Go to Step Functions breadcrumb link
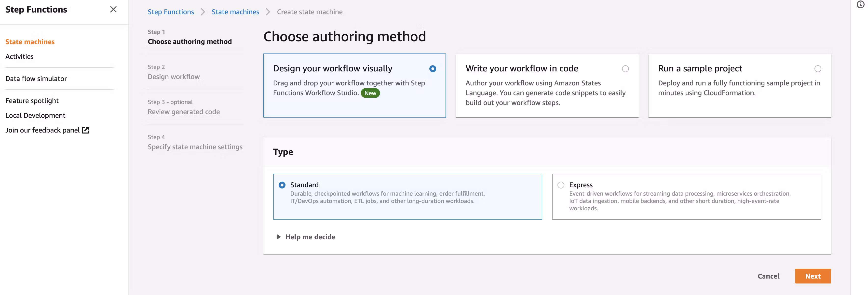 coord(171,12)
